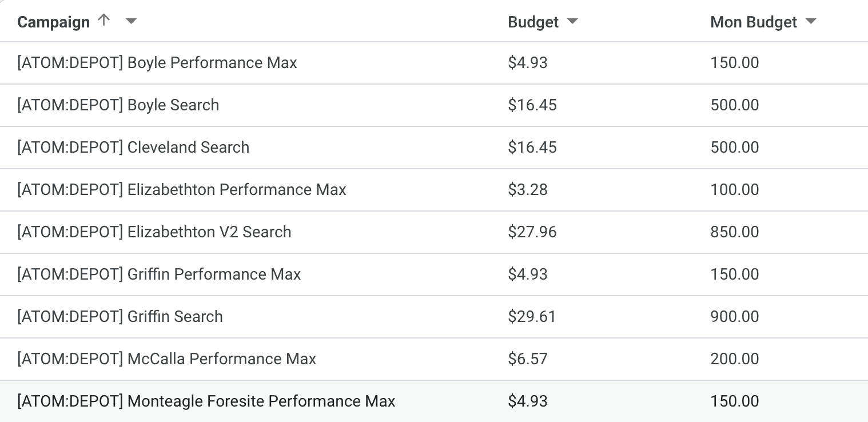Select Elizabethton V2 Search campaign
868x422 pixels.
(x=154, y=232)
